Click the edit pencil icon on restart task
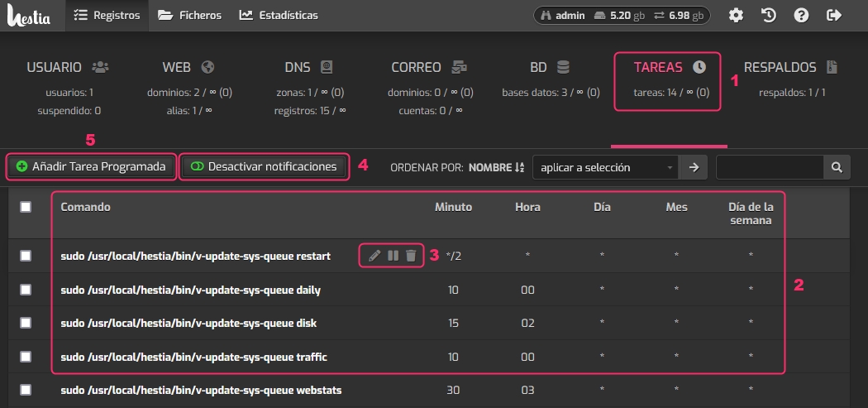The width and height of the screenshot is (868, 408). [x=374, y=256]
